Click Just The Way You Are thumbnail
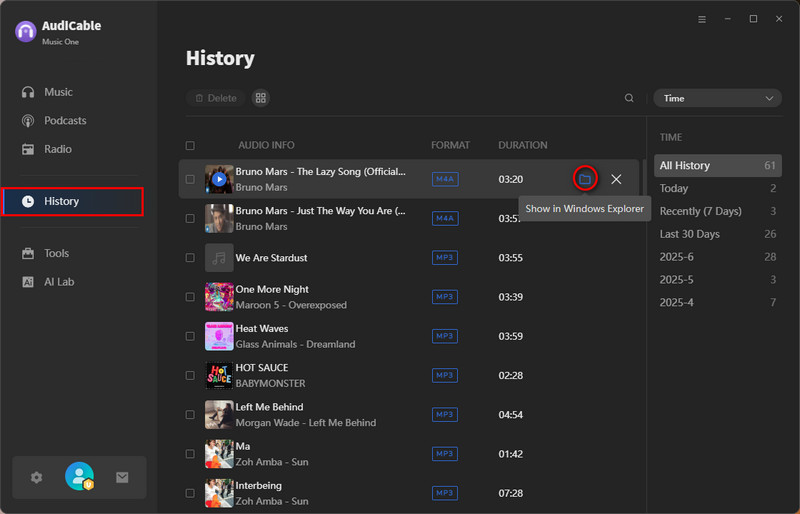The height and width of the screenshot is (514, 800). coord(219,218)
